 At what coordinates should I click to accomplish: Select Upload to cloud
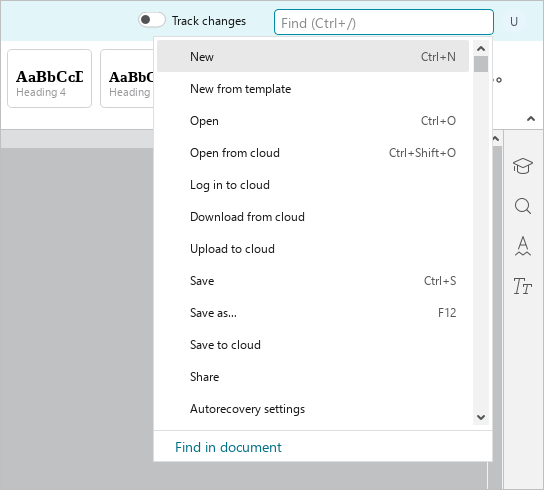pyautogui.click(x=313, y=249)
